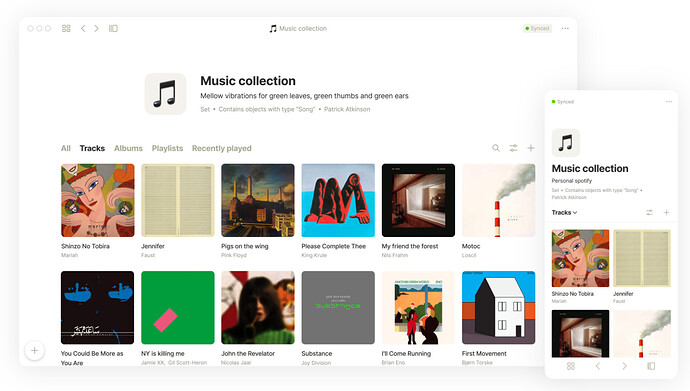Click main 'Music collection' heading

248,81
